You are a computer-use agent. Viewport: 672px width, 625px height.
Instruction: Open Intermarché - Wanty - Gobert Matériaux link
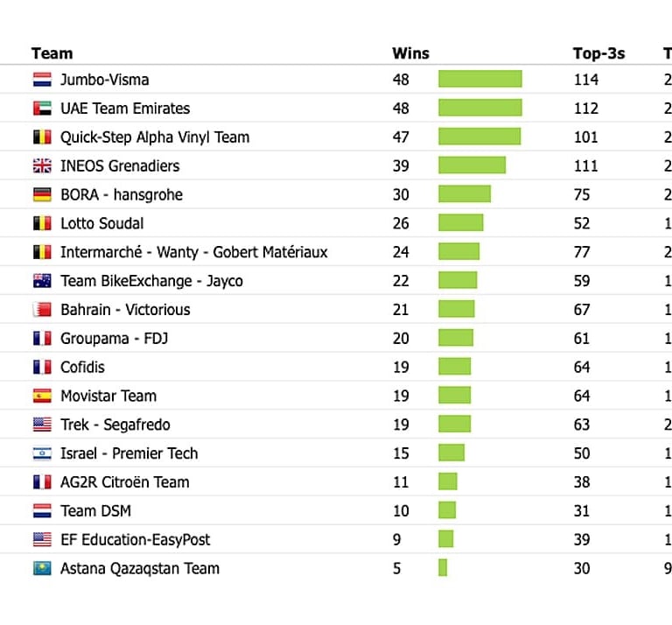click(x=193, y=252)
